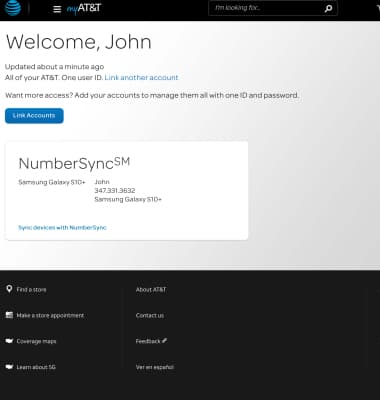Click the store appointment calendar icon
380x400 pixels.
click(9, 315)
